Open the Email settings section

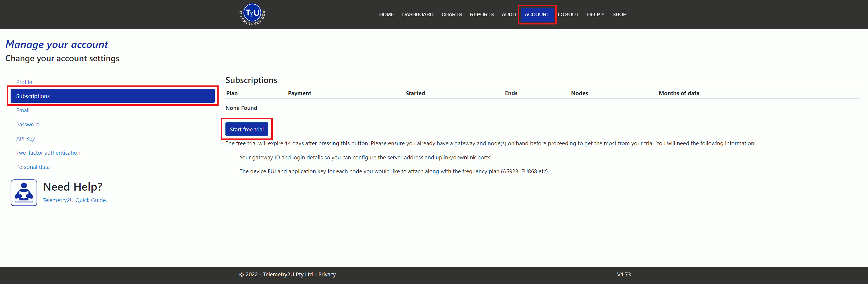pos(23,110)
